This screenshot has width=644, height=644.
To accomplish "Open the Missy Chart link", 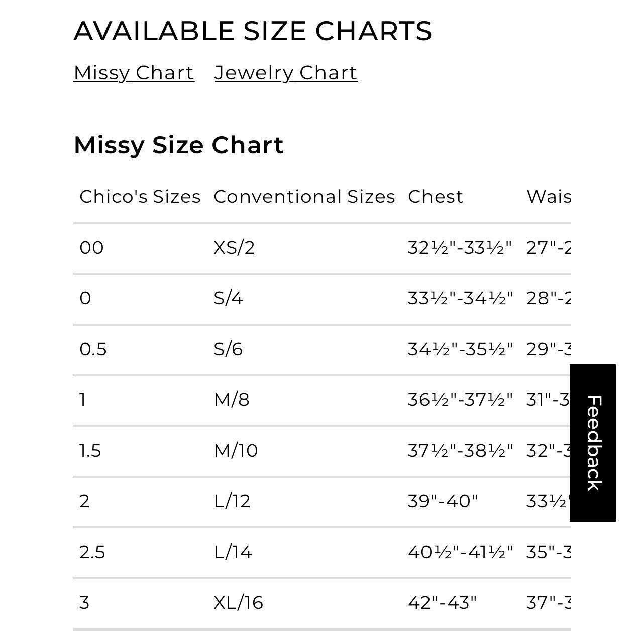I will click(134, 73).
